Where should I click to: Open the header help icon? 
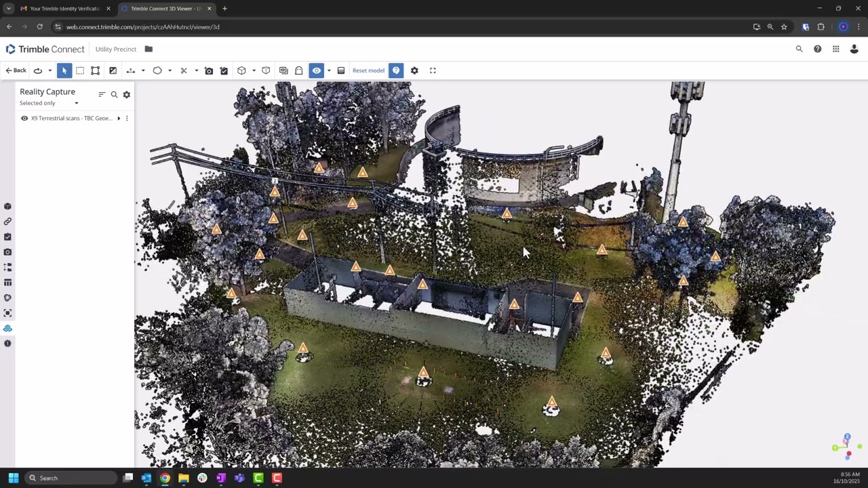817,49
